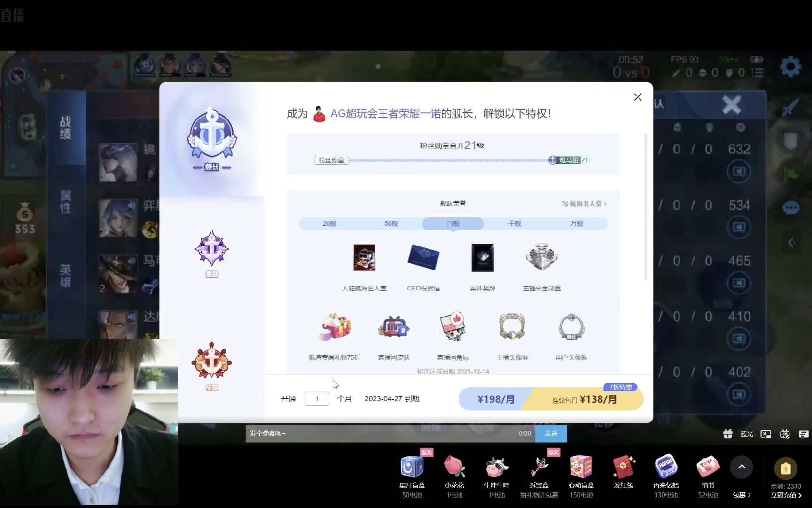Open the 包裹 package inventory
This screenshot has height=508, width=812.
742,495
